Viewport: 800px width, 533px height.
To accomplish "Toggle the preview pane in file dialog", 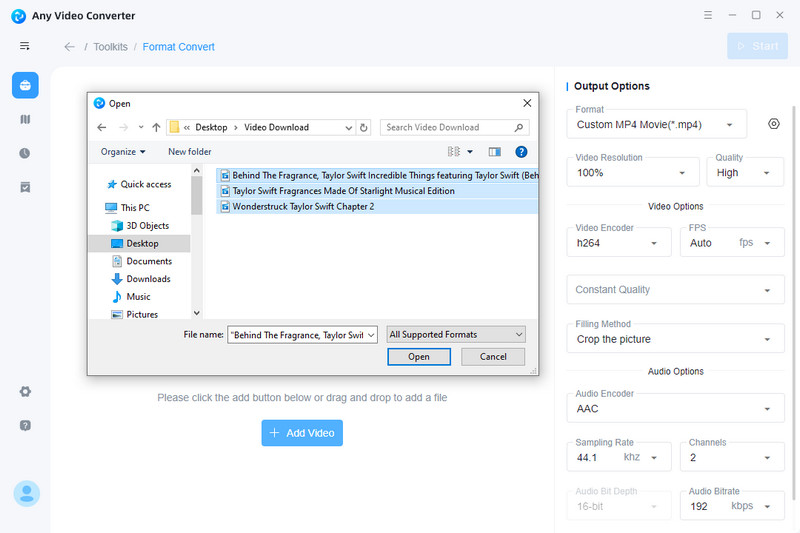I will point(494,152).
